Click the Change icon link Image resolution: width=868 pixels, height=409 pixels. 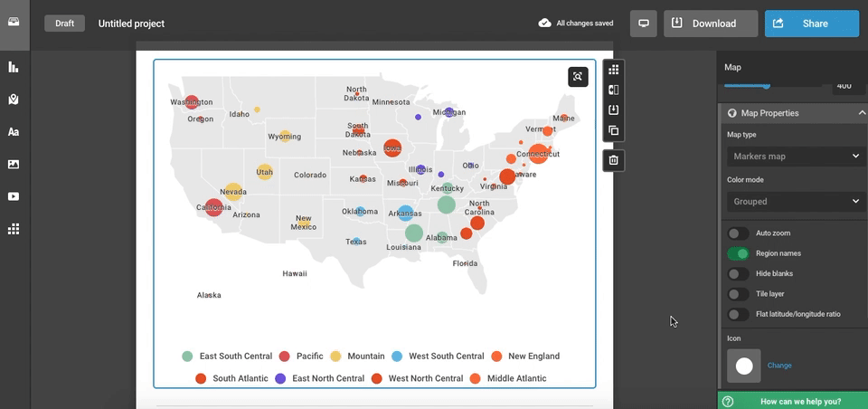click(x=779, y=366)
